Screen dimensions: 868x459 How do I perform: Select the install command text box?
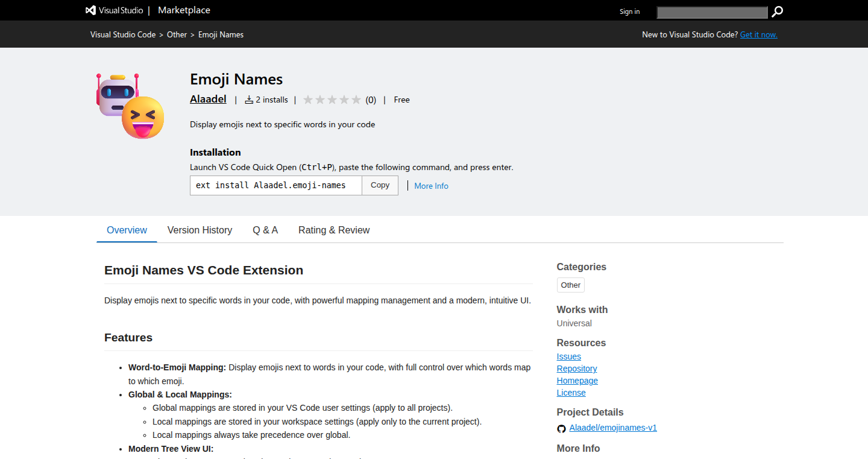276,185
